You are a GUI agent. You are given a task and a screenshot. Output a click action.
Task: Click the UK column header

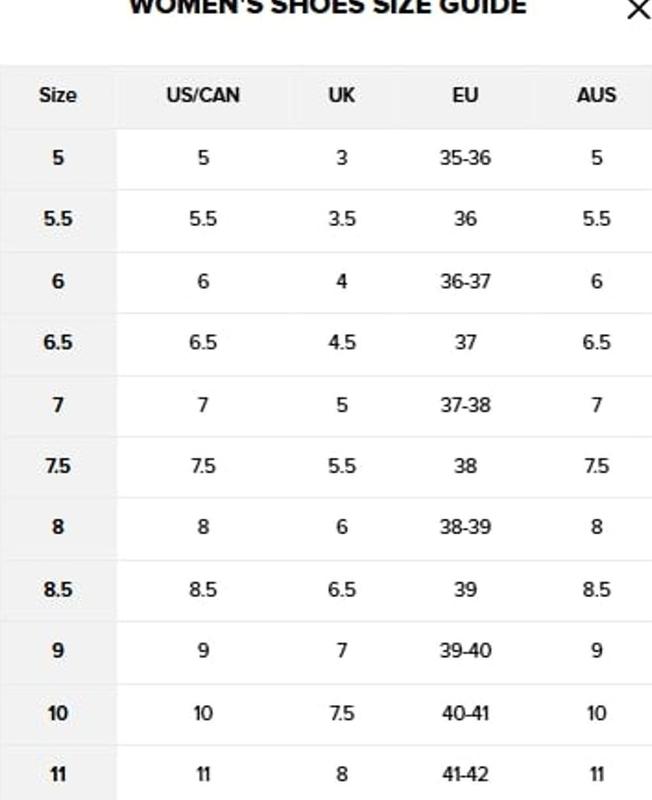[341, 96]
